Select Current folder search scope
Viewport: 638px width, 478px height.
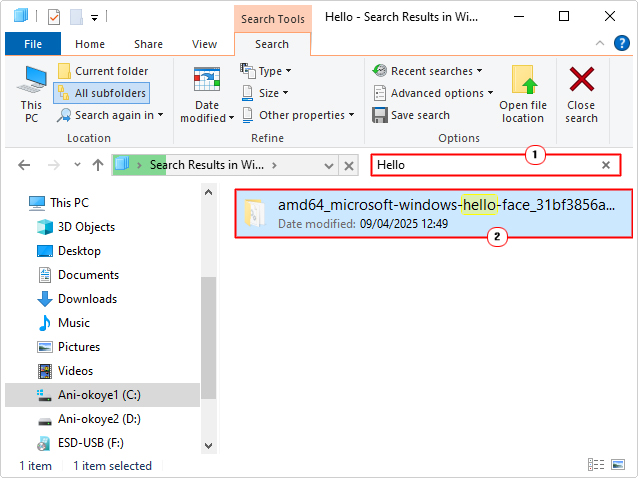point(103,71)
